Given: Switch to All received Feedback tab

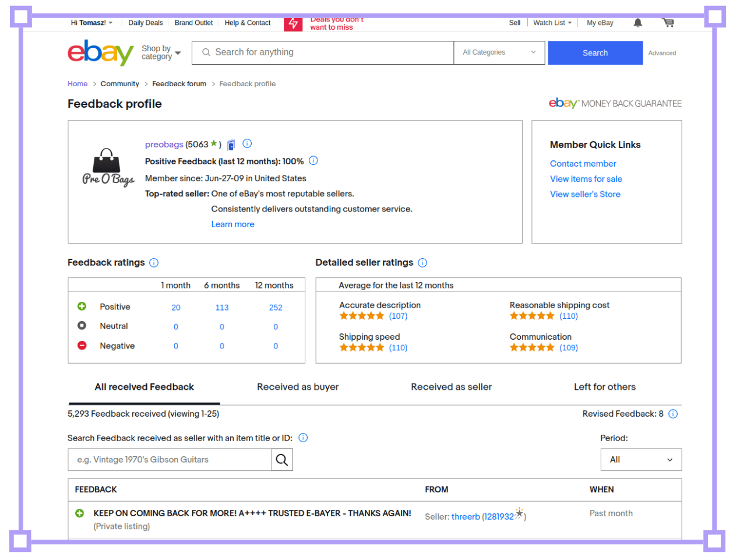Looking at the screenshot, I should pos(145,387).
